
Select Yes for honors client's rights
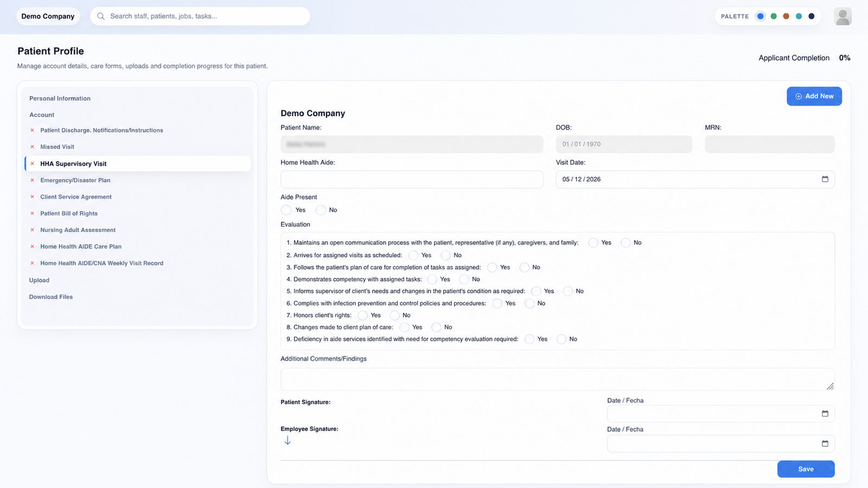363,316
